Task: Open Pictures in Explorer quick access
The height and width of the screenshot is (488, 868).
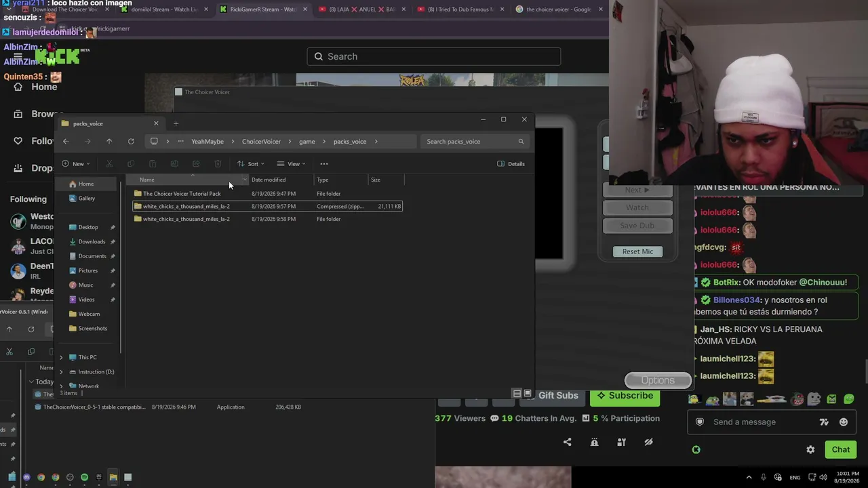Action: 88,271
